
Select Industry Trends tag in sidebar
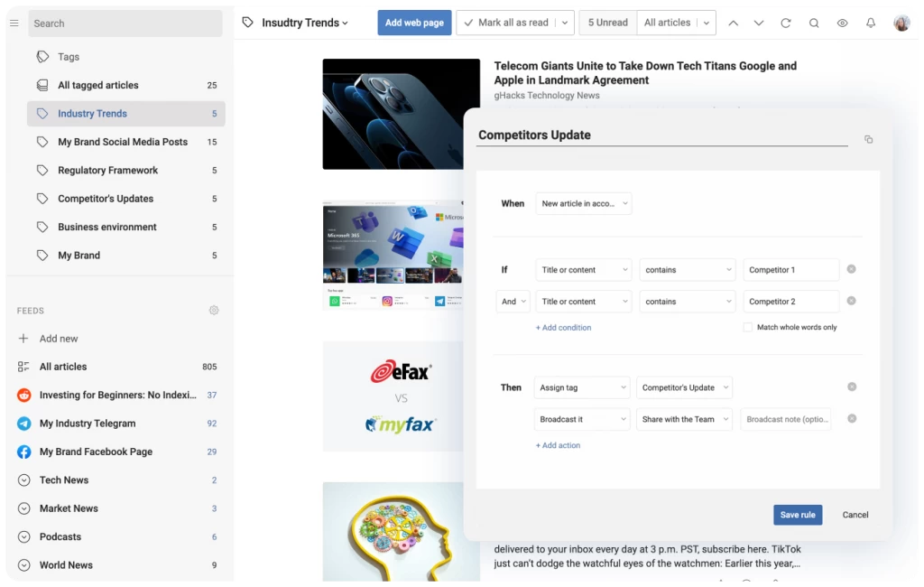[x=126, y=114]
